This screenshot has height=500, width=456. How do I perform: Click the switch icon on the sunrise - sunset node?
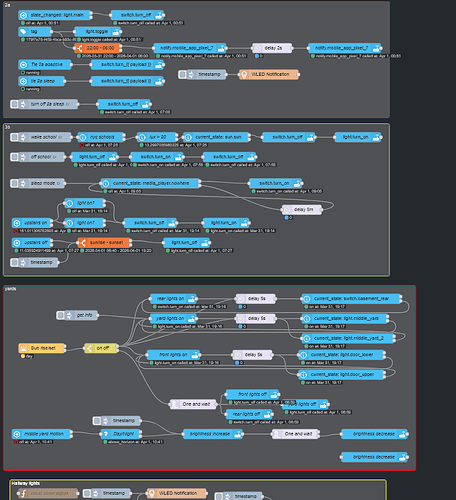(83, 243)
